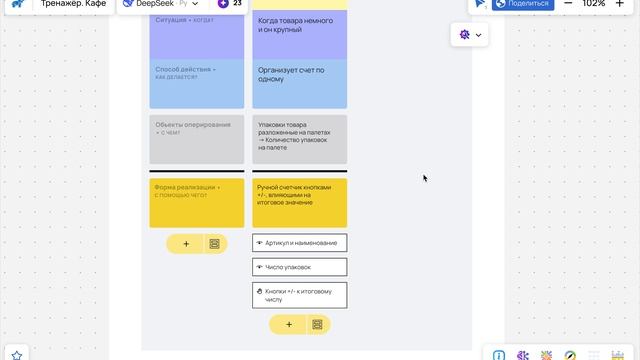Click the layout icon below "Кнопки +/-" item
This screenshot has width=640, height=360.
coord(318,324)
